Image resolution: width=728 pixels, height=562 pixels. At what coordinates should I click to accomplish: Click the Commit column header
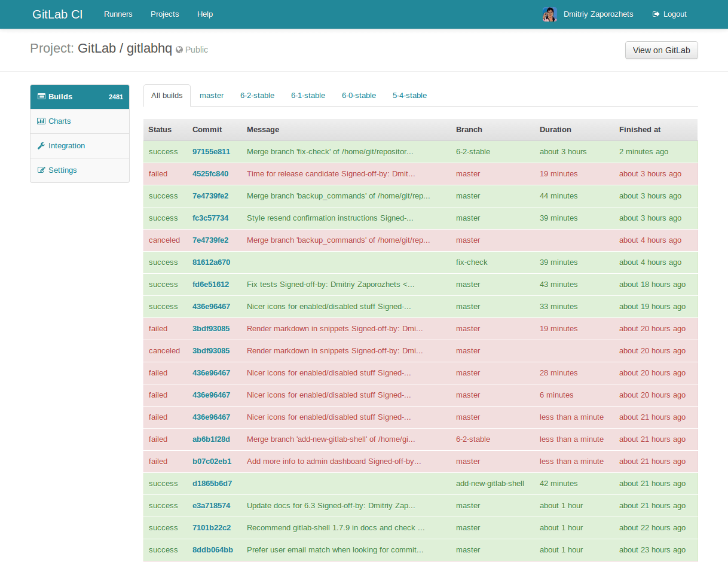(x=207, y=130)
